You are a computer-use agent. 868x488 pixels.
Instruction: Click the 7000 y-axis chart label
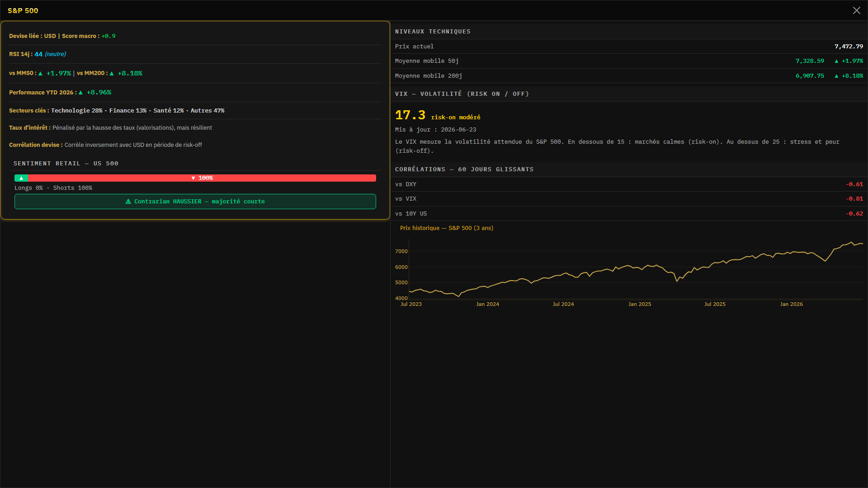[401, 251]
